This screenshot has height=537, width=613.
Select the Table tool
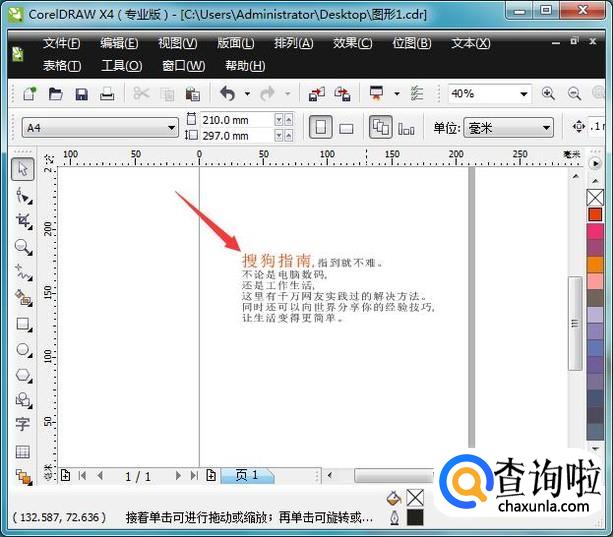23,452
